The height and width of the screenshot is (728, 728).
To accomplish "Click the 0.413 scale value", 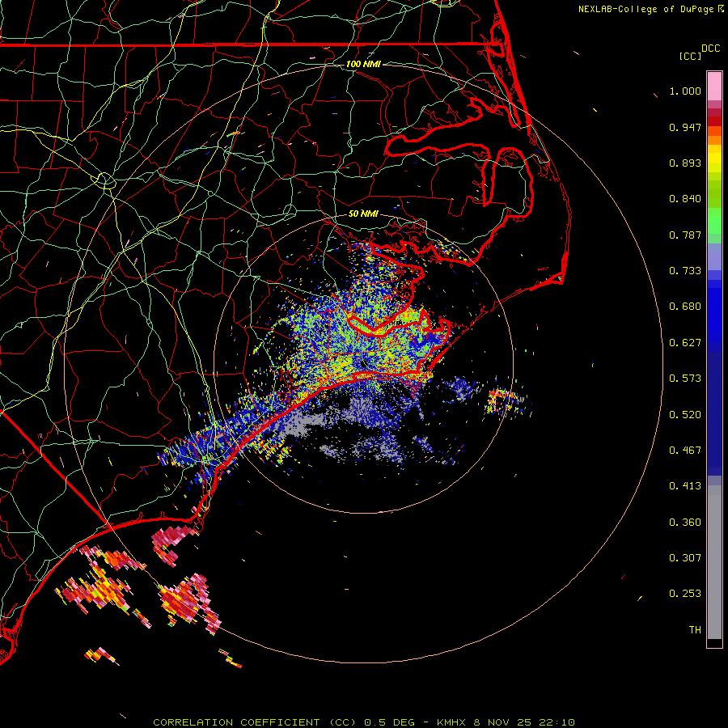I will tap(685, 486).
